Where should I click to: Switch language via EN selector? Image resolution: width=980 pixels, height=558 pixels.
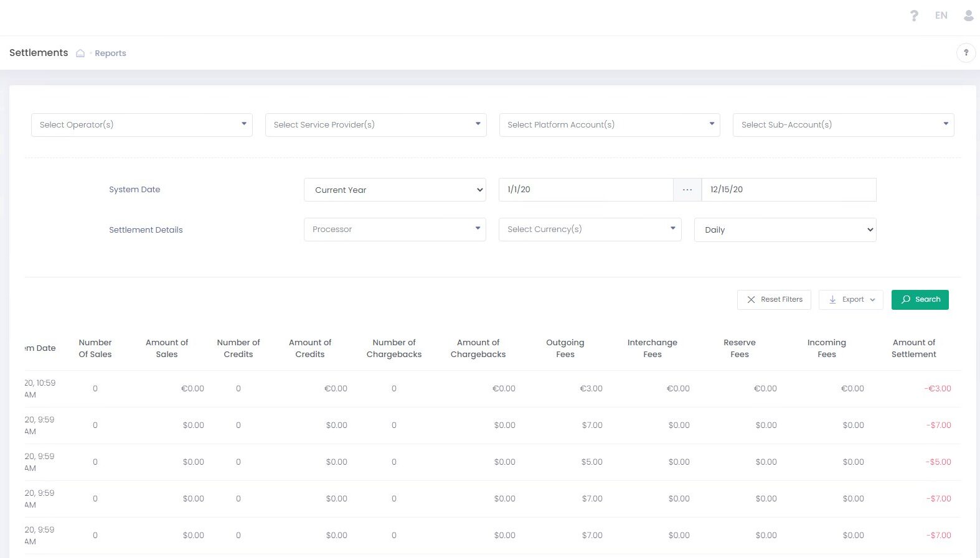coord(941,16)
